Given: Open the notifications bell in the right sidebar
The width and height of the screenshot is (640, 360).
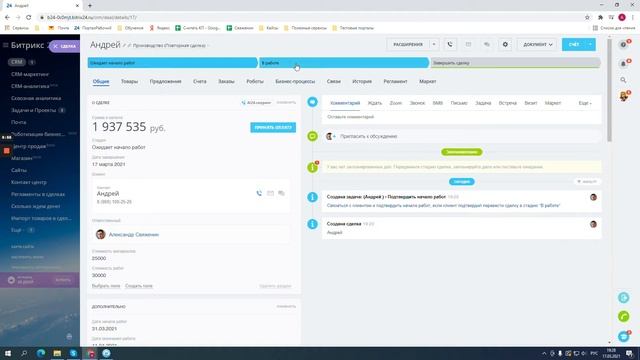Looking at the screenshot, I should pyautogui.click(x=623, y=64).
